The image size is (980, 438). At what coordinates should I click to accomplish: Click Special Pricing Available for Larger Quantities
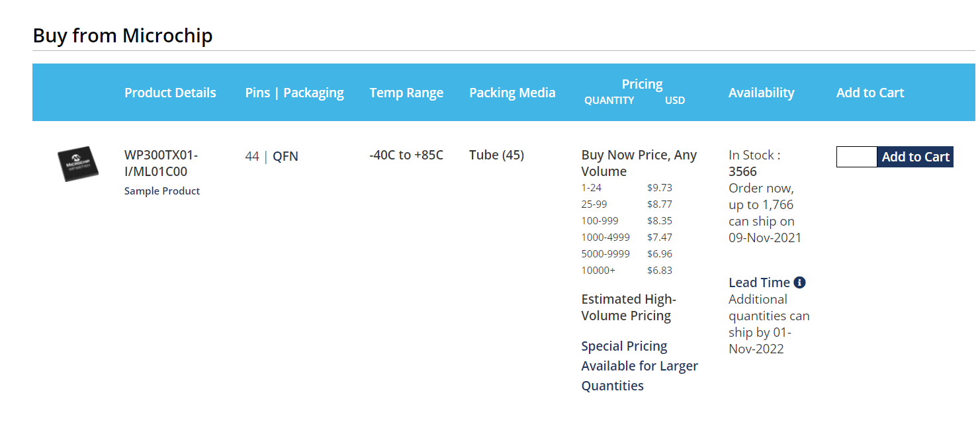coord(639,366)
